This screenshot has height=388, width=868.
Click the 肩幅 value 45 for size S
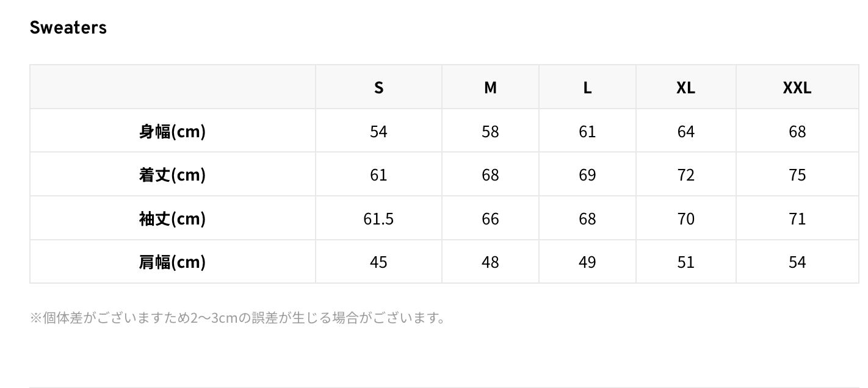coord(378,262)
